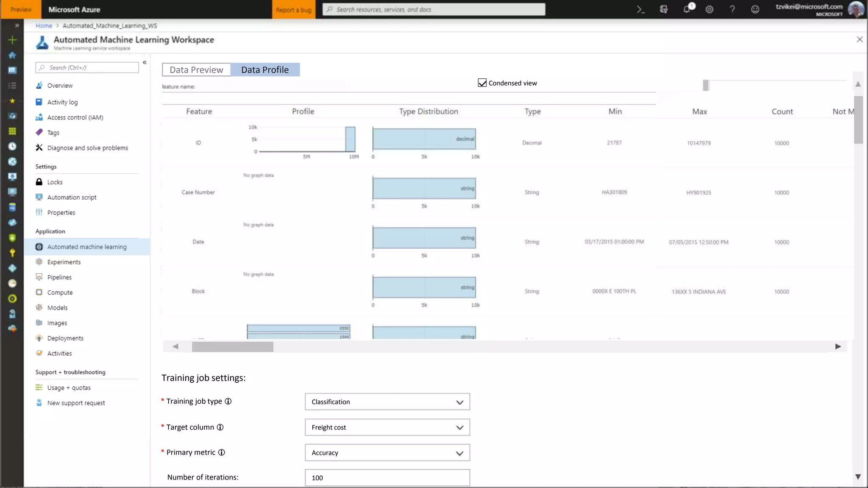Open the feedback smiley icon

(755, 9)
